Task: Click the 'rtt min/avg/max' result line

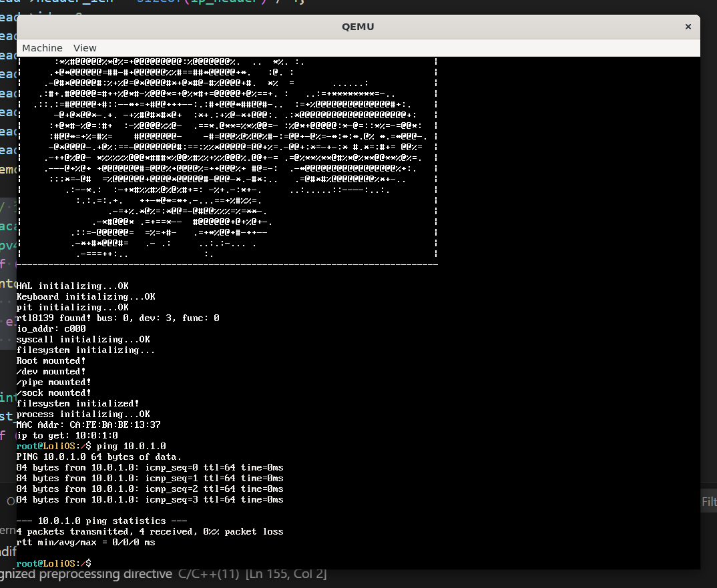Action: 85,542
